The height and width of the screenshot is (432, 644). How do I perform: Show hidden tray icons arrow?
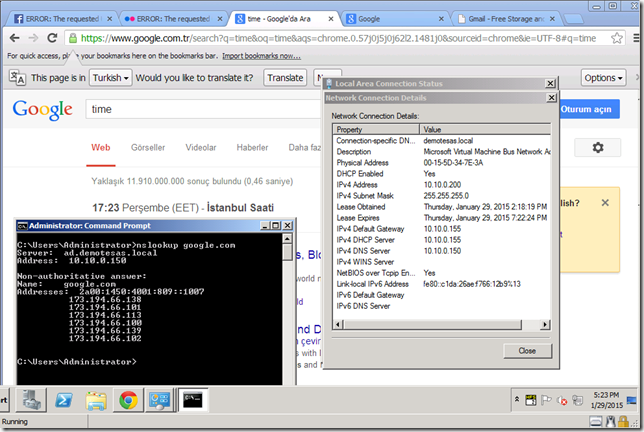(x=517, y=399)
